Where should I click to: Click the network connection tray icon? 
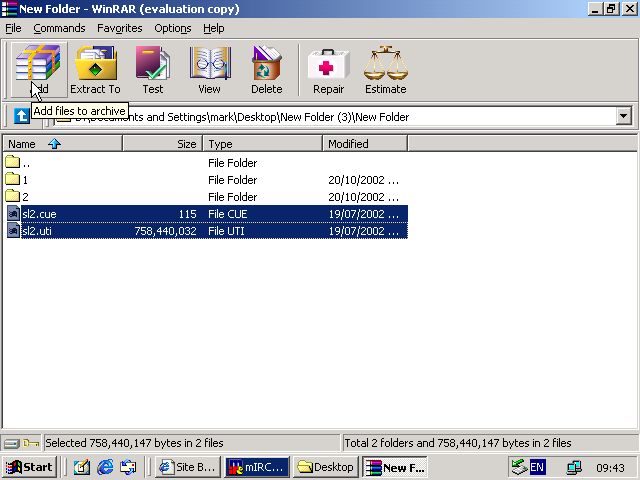coord(574,468)
